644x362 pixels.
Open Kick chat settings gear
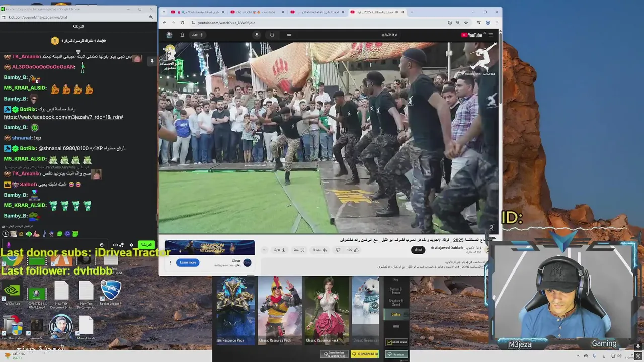(x=131, y=245)
